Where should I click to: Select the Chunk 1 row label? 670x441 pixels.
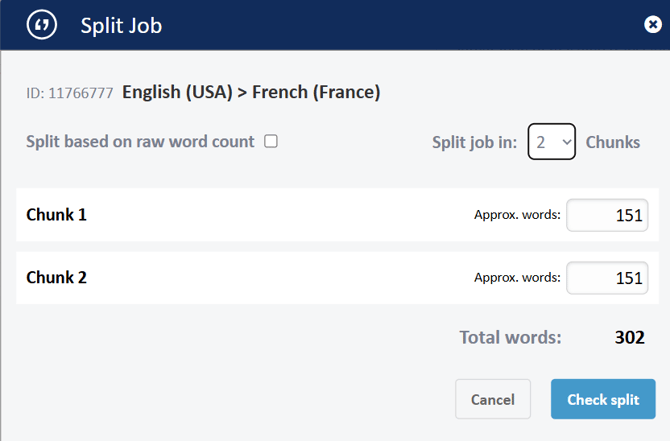click(x=57, y=215)
